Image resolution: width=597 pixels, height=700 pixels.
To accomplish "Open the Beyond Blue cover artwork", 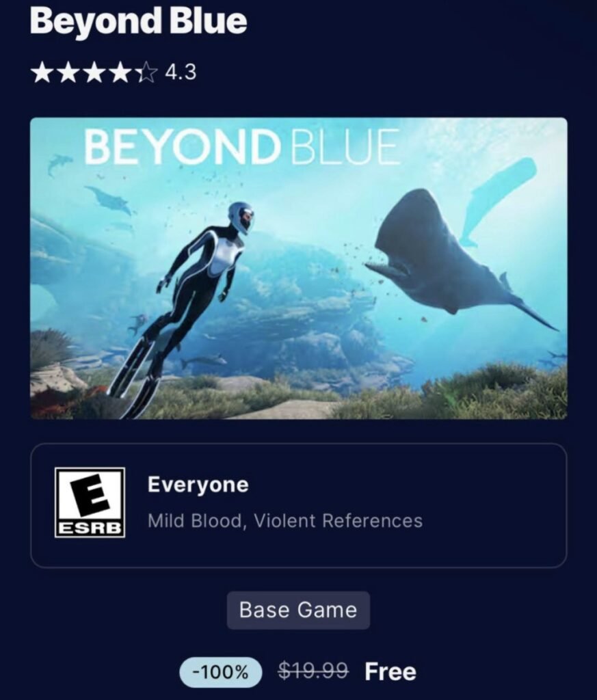I will [299, 268].
